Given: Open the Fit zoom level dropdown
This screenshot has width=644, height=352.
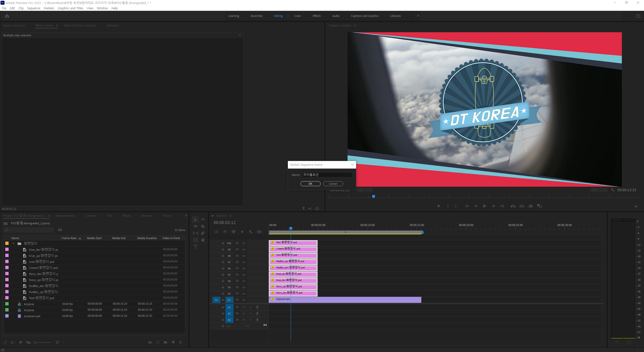Looking at the screenshot, I should click(365, 190).
